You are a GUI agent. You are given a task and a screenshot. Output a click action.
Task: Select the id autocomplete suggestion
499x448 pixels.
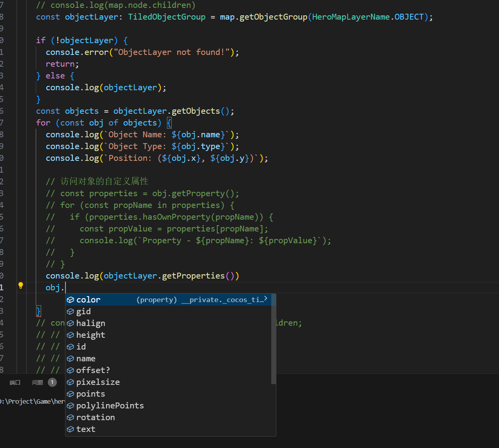pyautogui.click(x=168, y=347)
